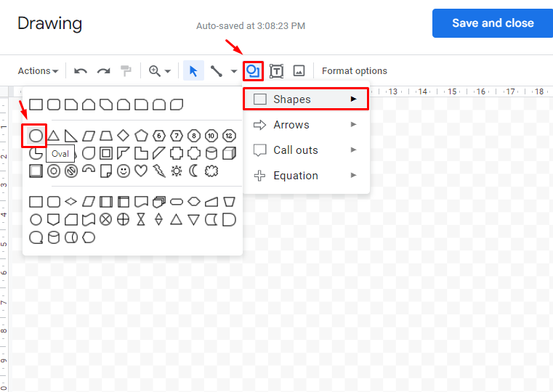
Task: Pick the Smiley face shape
Action: pos(124,171)
